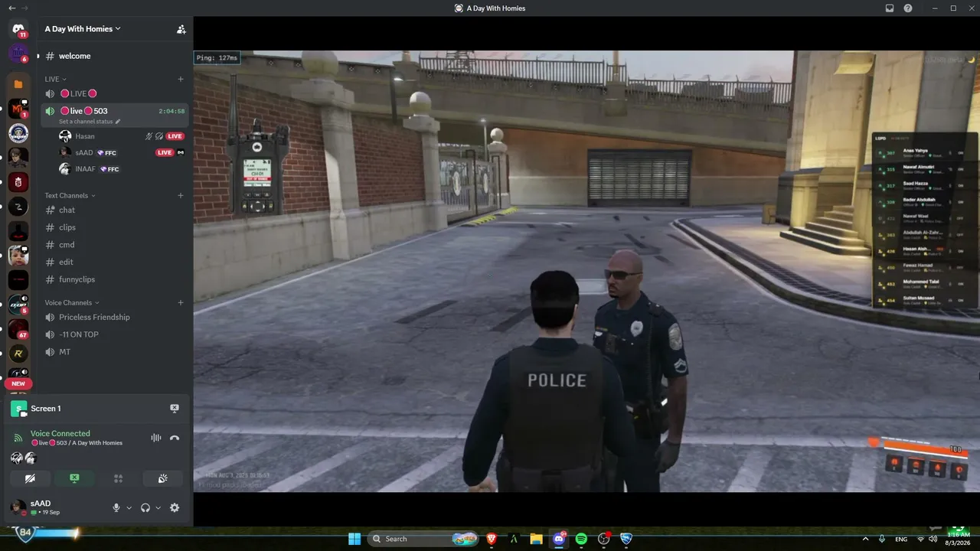Open File Explorer from taskbar
The image size is (980, 551).
536,539
